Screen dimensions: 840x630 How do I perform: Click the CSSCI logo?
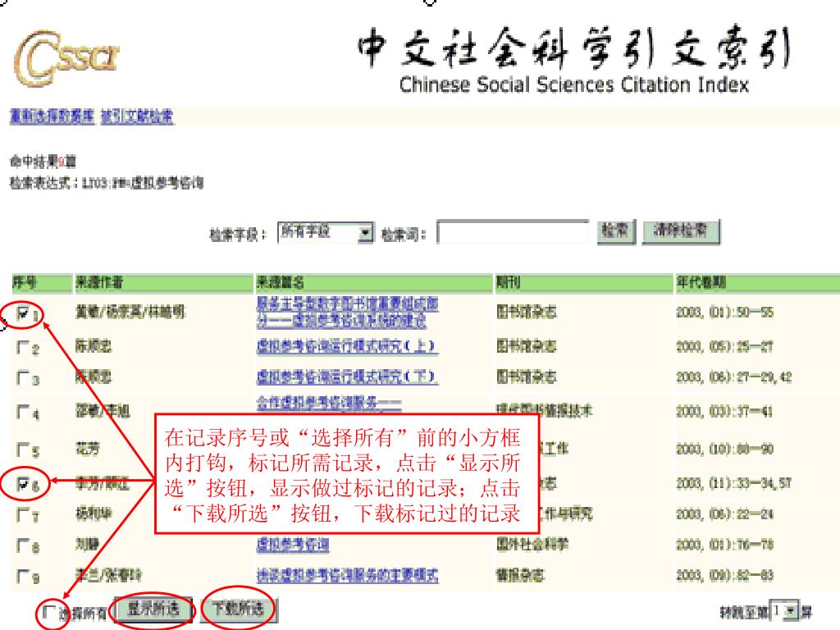pos(67,59)
